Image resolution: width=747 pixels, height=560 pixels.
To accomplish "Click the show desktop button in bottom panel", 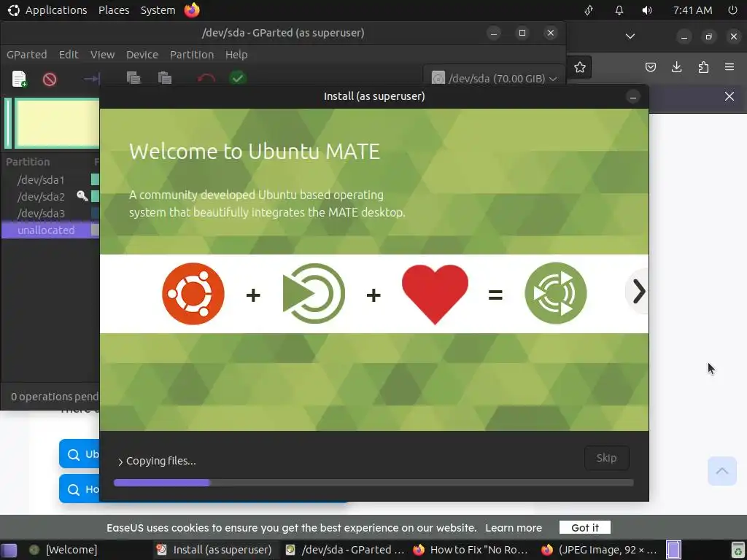I will (9, 550).
